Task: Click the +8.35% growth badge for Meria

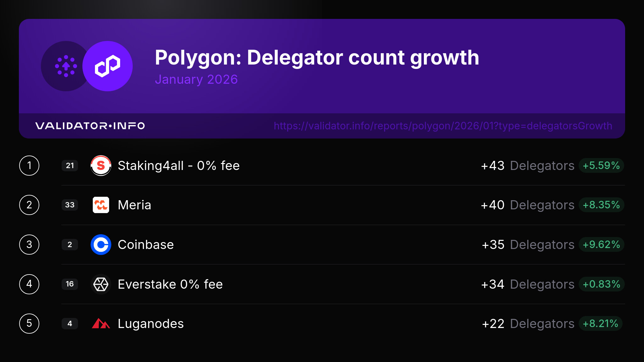Action: pos(601,205)
